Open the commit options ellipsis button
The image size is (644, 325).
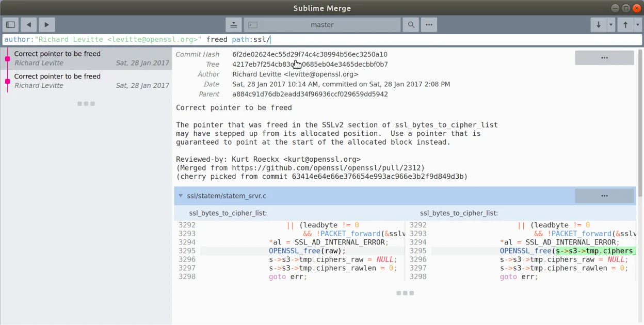click(x=604, y=58)
